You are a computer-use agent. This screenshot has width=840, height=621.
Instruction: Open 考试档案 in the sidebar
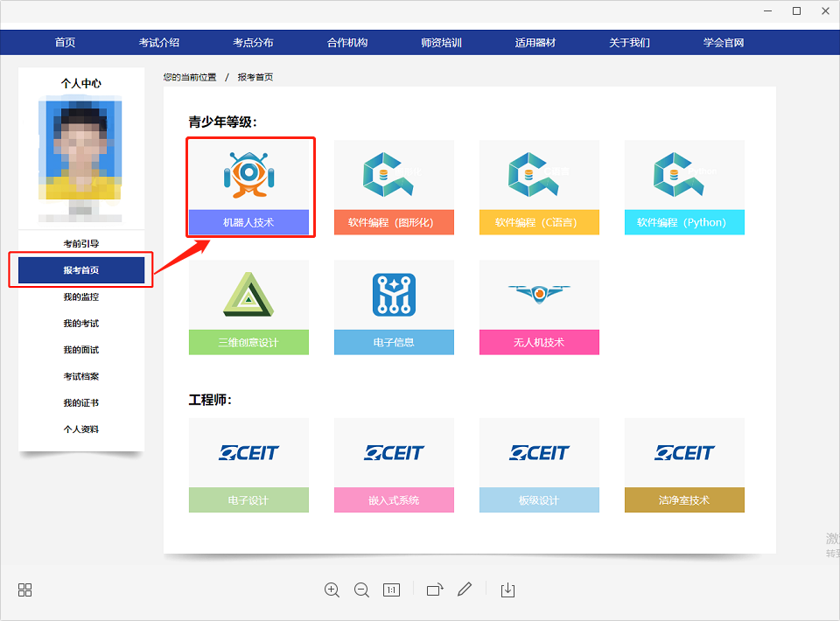(81, 376)
